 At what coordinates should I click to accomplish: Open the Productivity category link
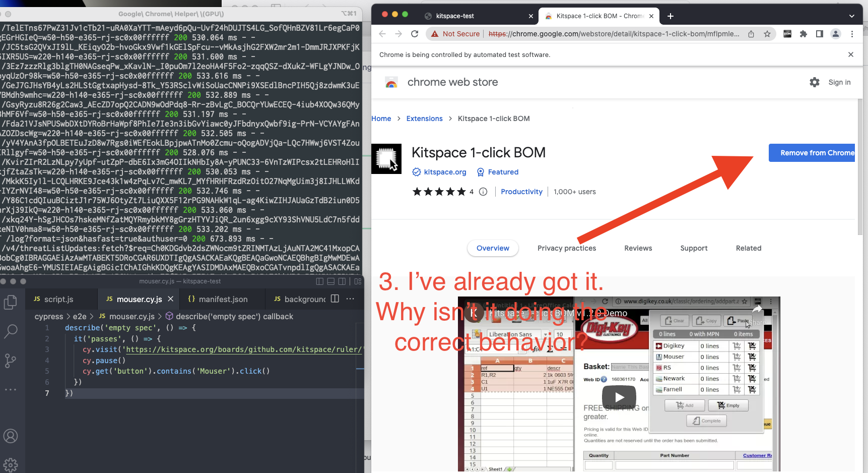521,192
